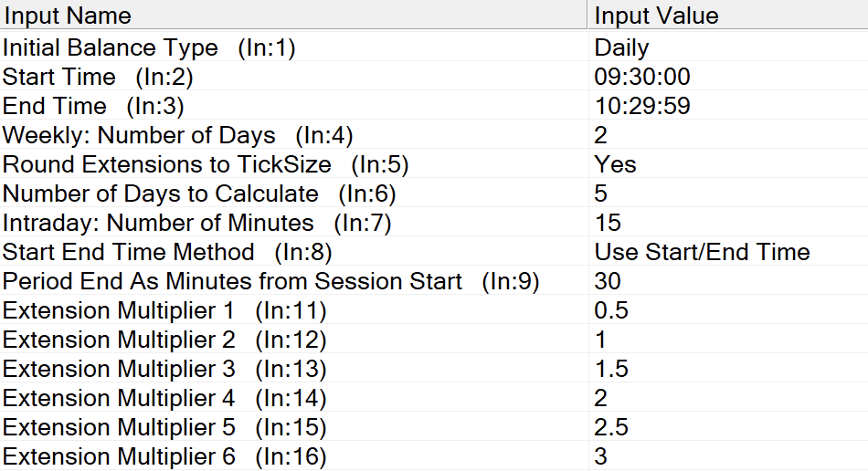Open Round Extensions to TickSize Yes dropdown
The width and height of the screenshot is (868, 471).
click(616, 164)
